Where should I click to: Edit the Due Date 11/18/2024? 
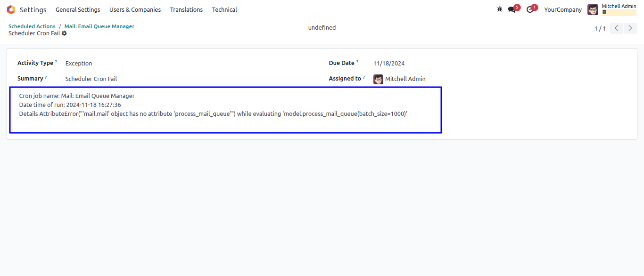click(x=389, y=64)
